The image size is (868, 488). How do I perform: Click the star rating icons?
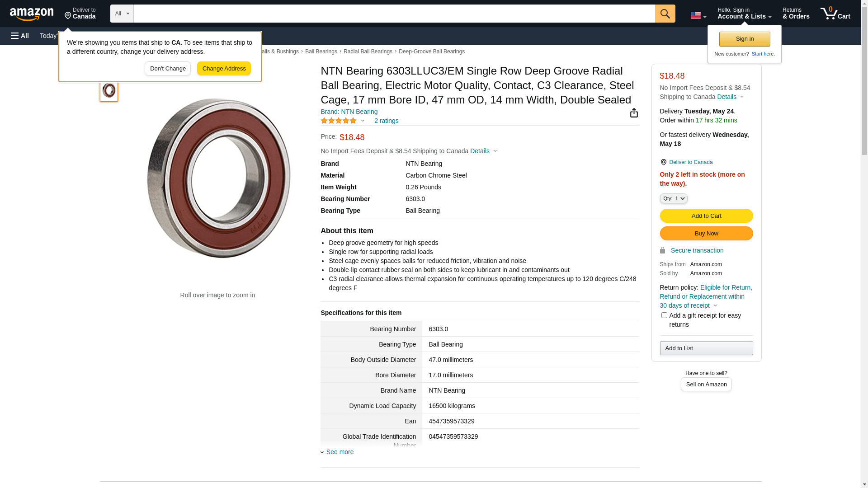tap(339, 121)
